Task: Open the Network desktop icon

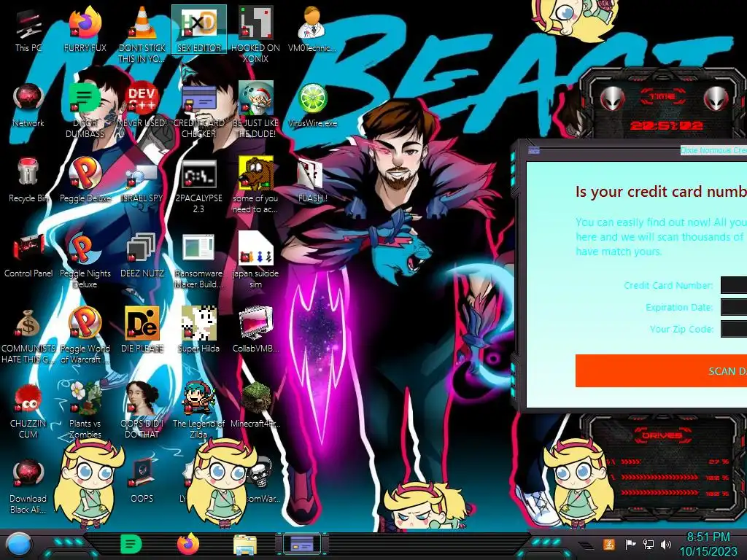Action: click(28, 105)
